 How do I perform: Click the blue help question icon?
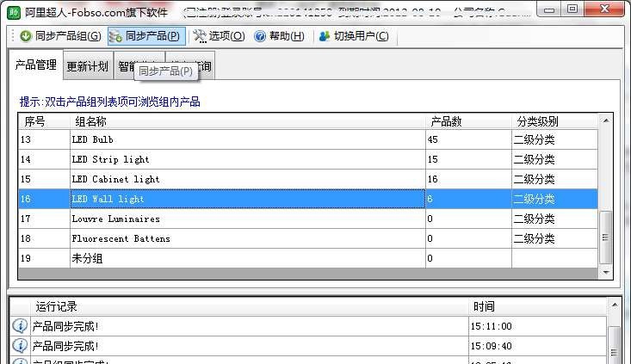click(260, 36)
